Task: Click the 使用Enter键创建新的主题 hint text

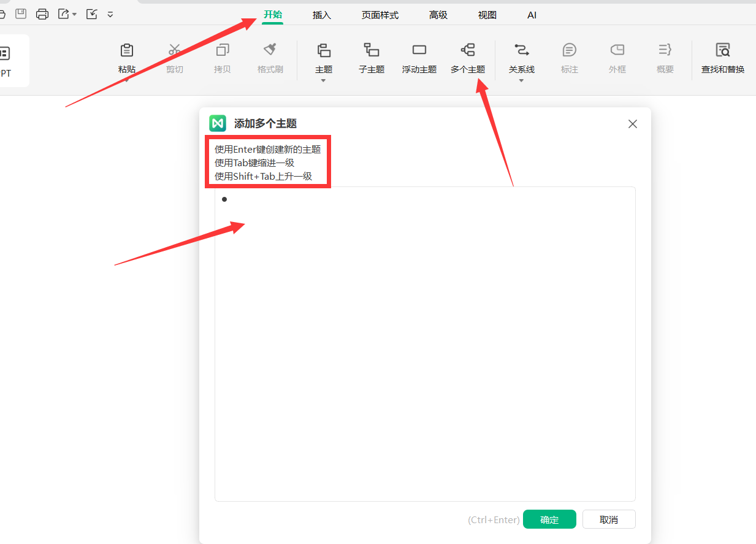Action: (x=268, y=149)
